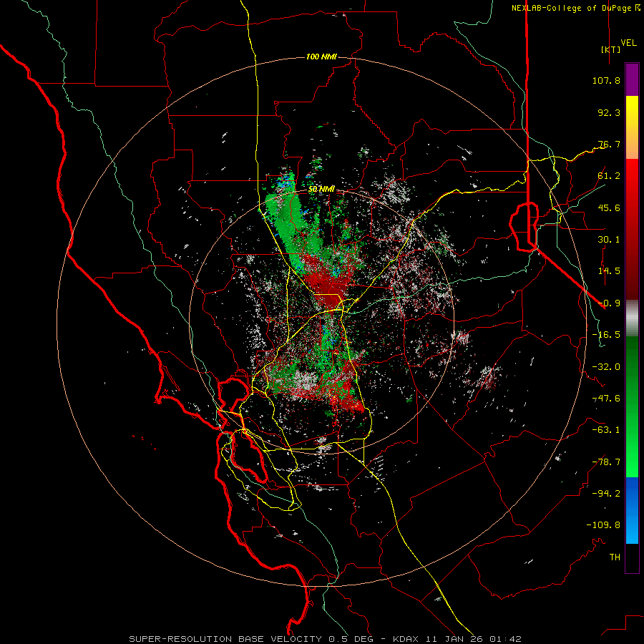Click the 100 NMI range ring label
644x644 pixels.
321,57
